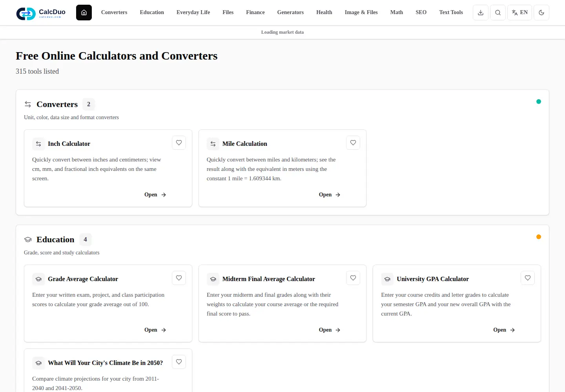The image size is (565, 392).
Task: Click the Education count badge 4
Action: (x=85, y=240)
